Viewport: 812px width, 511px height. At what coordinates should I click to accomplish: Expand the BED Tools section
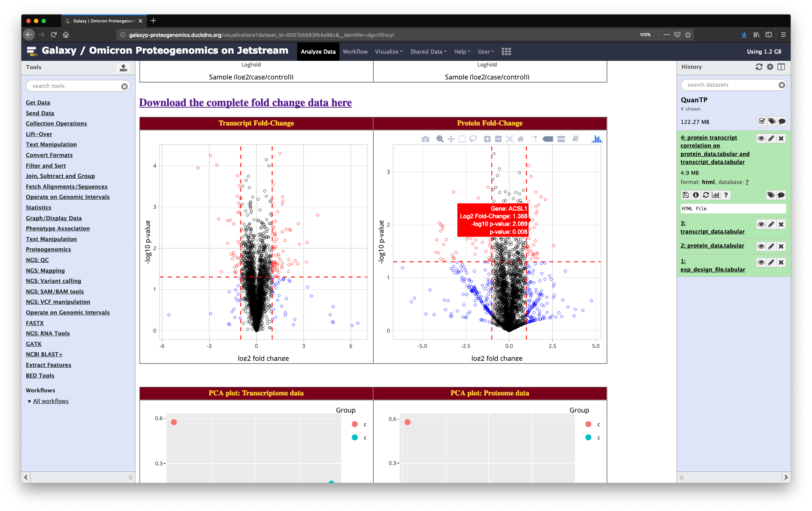(x=40, y=376)
